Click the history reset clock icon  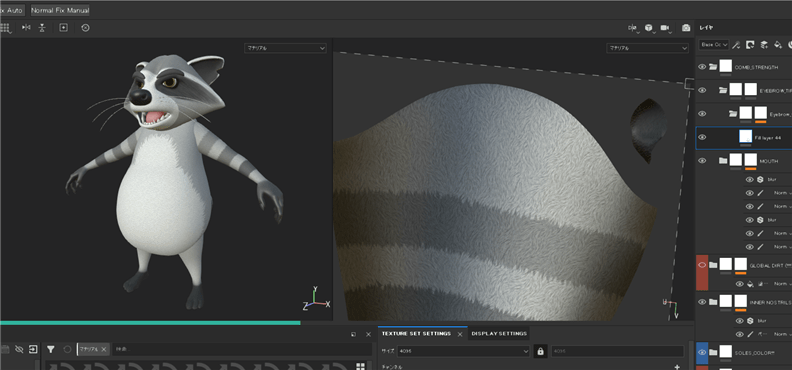(x=85, y=28)
